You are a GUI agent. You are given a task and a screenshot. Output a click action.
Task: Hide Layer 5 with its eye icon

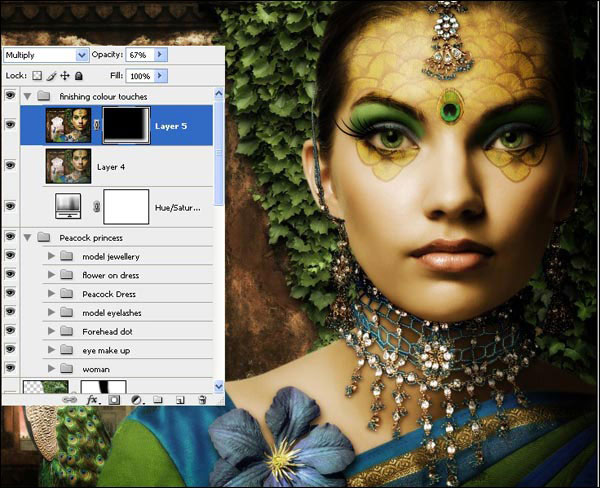click(x=10, y=125)
